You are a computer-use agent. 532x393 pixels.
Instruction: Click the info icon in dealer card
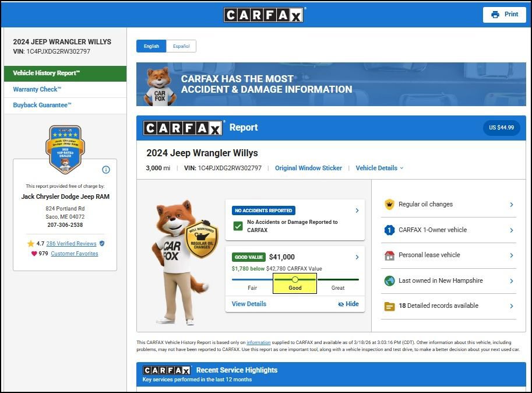click(x=106, y=170)
